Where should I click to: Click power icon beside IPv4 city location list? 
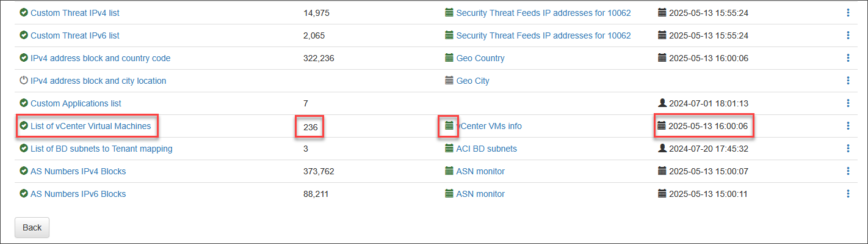coord(24,81)
